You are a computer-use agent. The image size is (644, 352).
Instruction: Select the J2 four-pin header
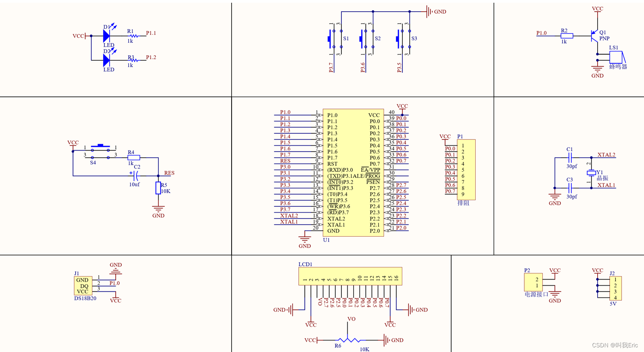pos(616,288)
